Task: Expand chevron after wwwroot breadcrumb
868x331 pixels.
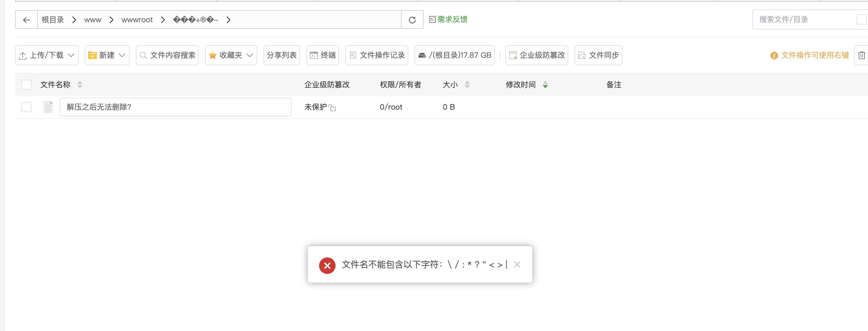Action: coord(163,20)
